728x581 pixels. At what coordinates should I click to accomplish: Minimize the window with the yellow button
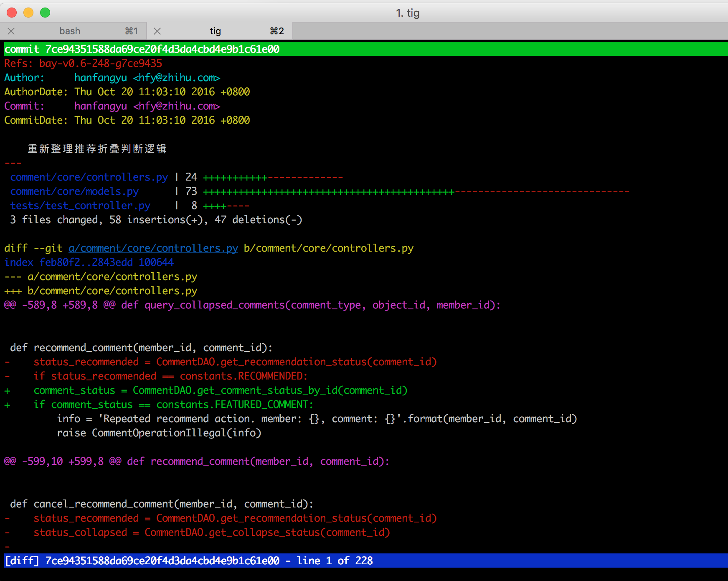pos(28,13)
